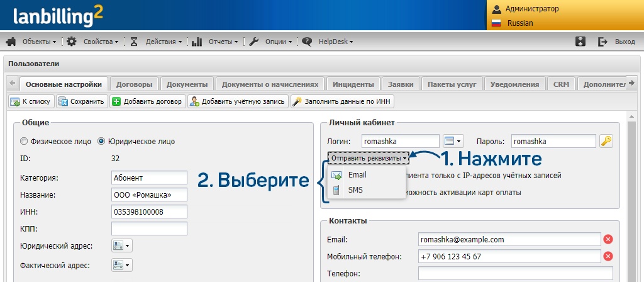The image size is (644, 282).
Task: Click Добавить договор toolbar button
Action: (147, 101)
